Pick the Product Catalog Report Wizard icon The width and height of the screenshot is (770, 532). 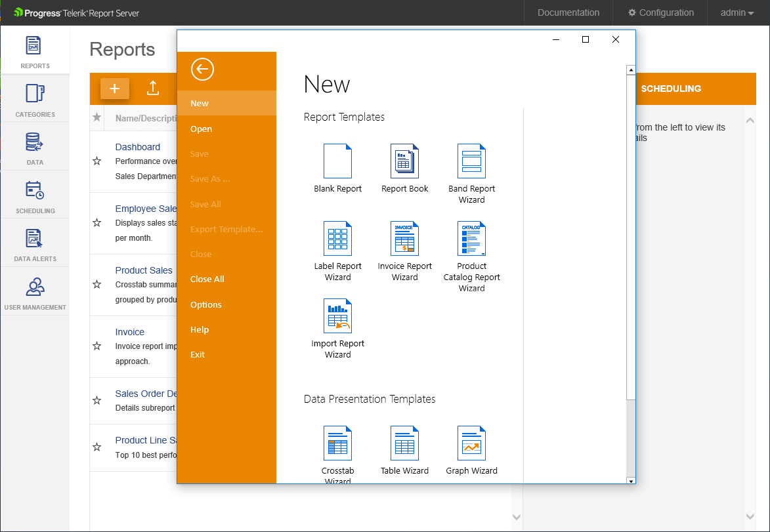[471, 239]
